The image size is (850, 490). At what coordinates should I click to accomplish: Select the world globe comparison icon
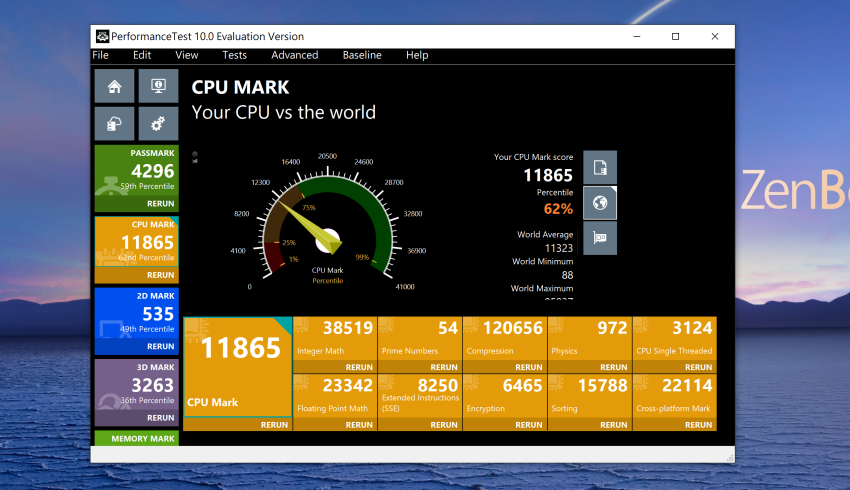tap(600, 203)
